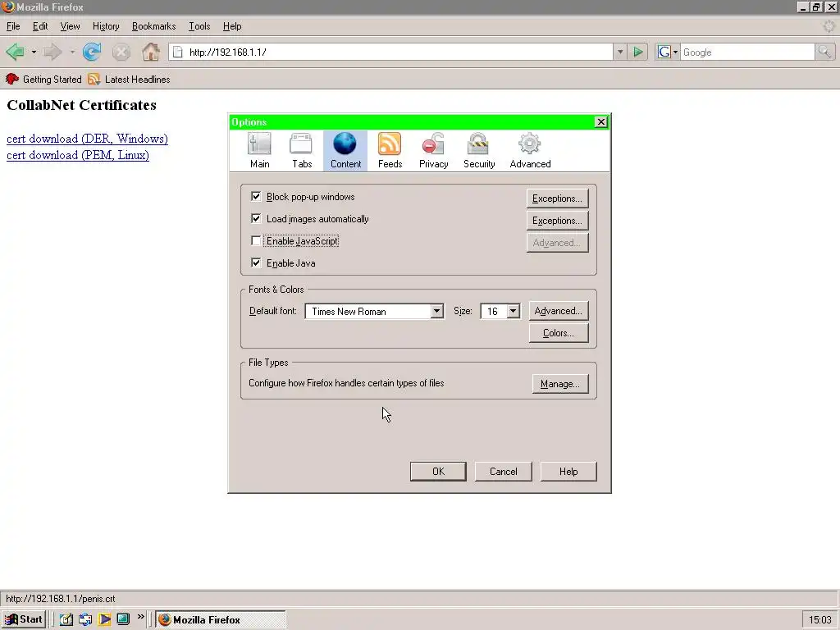Open the History menu

(x=106, y=26)
